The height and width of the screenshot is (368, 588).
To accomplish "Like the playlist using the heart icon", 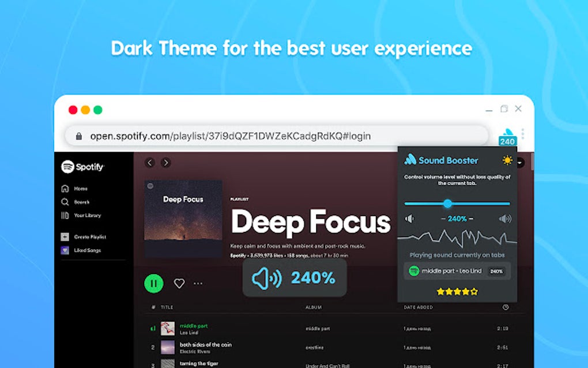I will tap(179, 283).
